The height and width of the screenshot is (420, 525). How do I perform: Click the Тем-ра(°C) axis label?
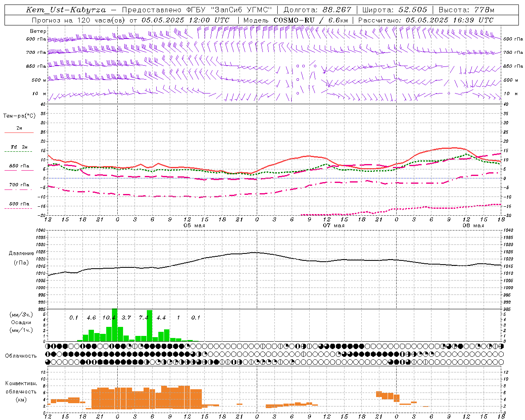tap(19, 116)
